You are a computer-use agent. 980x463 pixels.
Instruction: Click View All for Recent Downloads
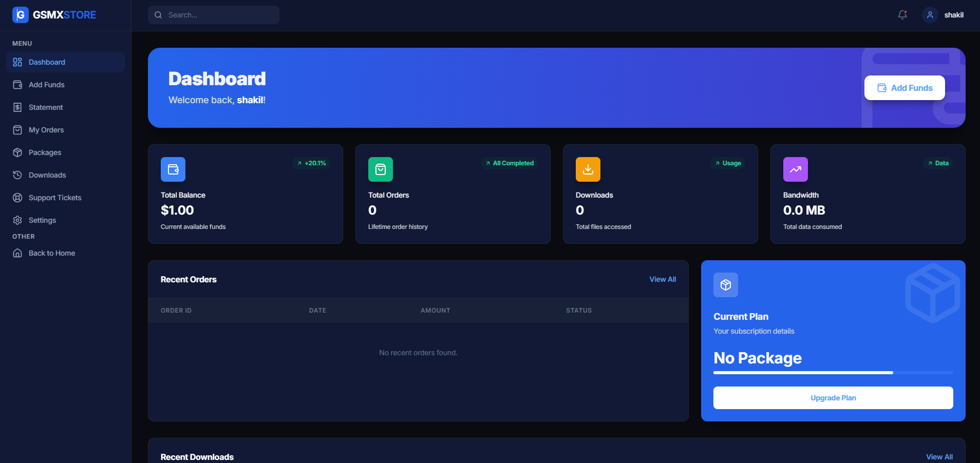939,457
